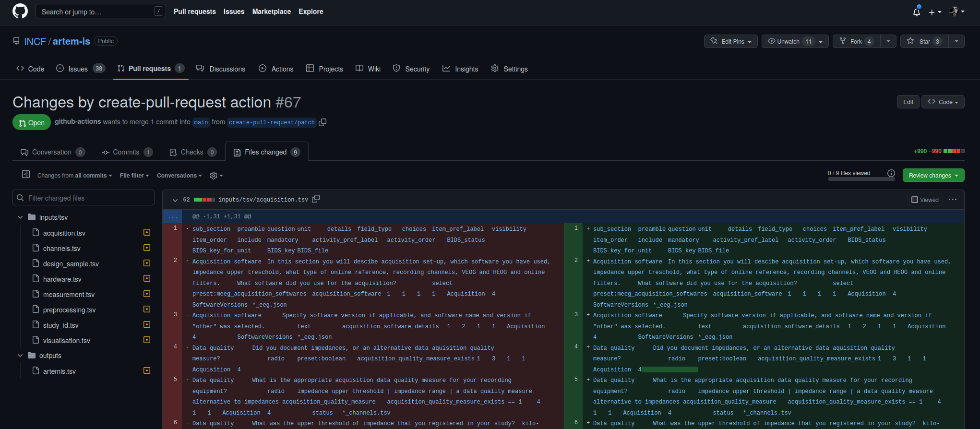Select design_sample.tsv in the file tree

(x=71, y=264)
